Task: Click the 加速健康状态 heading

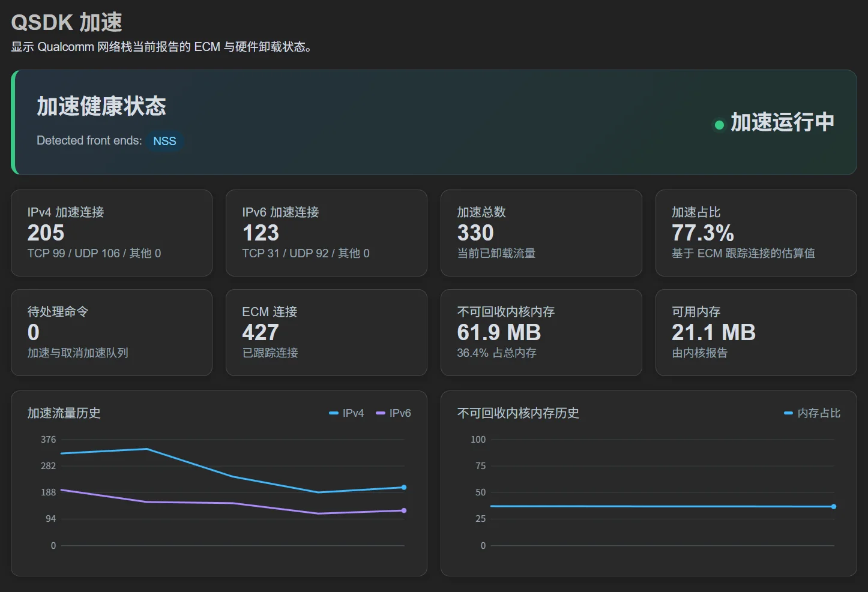Action: [x=101, y=106]
